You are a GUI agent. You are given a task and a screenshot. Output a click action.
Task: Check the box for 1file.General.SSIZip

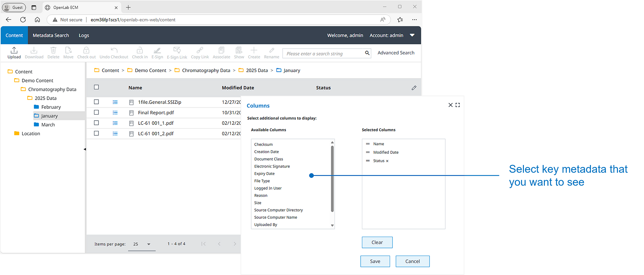pyautogui.click(x=96, y=102)
